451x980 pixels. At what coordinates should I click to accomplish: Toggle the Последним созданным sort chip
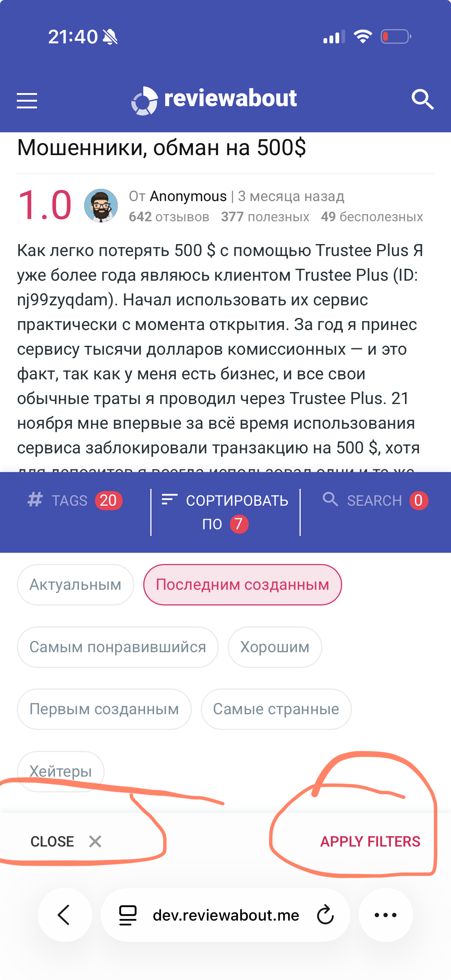(242, 585)
